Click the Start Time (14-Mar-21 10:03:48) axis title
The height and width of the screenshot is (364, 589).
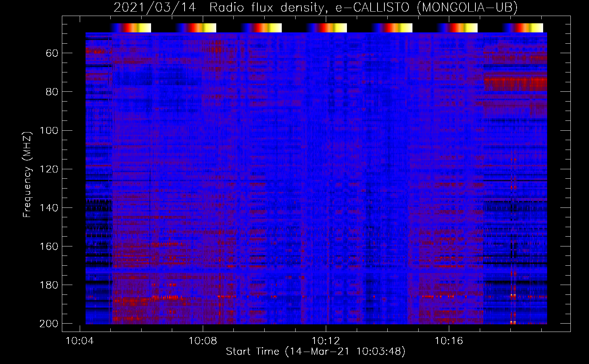click(x=316, y=351)
